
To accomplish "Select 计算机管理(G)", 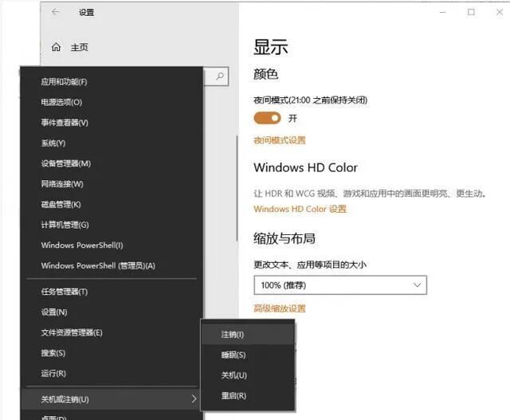I will pyautogui.click(x=112, y=225).
